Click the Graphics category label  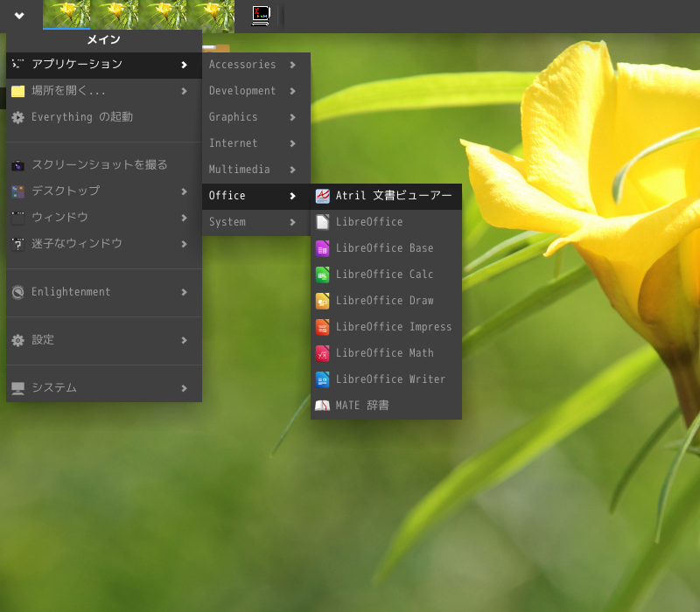233,117
